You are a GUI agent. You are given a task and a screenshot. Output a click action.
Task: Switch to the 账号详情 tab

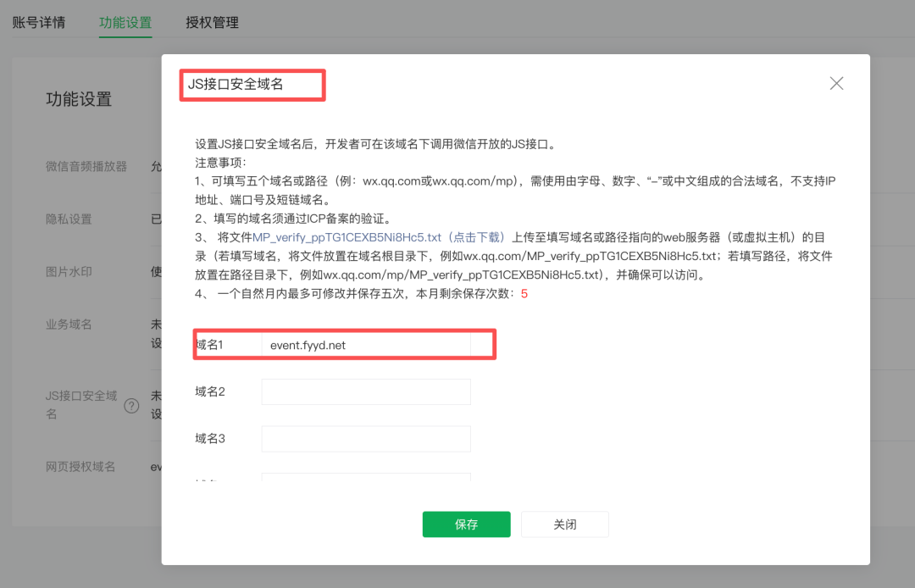38,22
